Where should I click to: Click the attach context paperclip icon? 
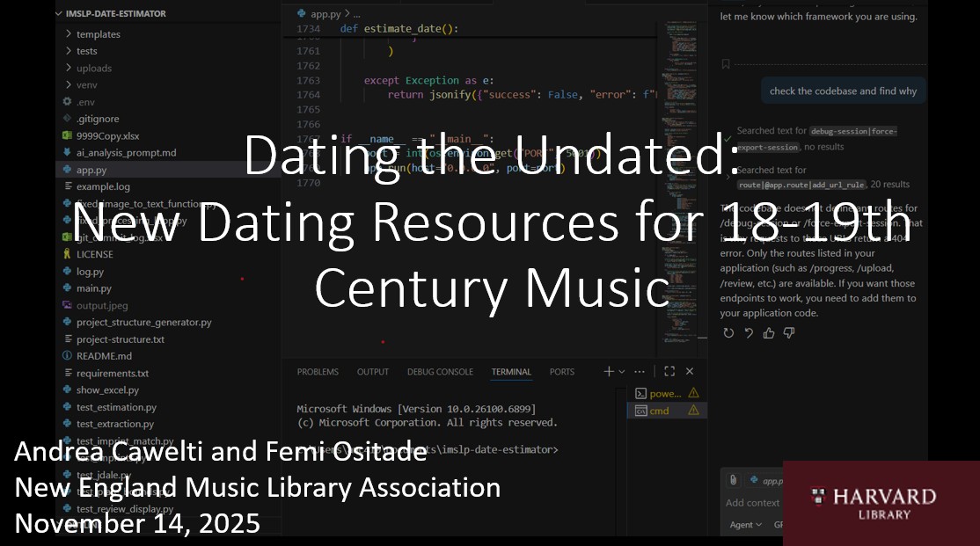(x=733, y=480)
